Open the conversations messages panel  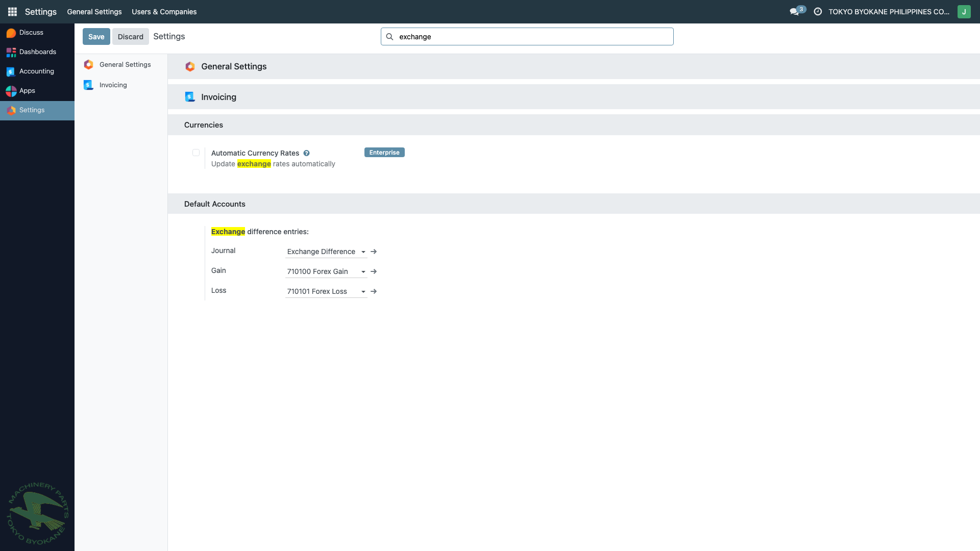795,11
